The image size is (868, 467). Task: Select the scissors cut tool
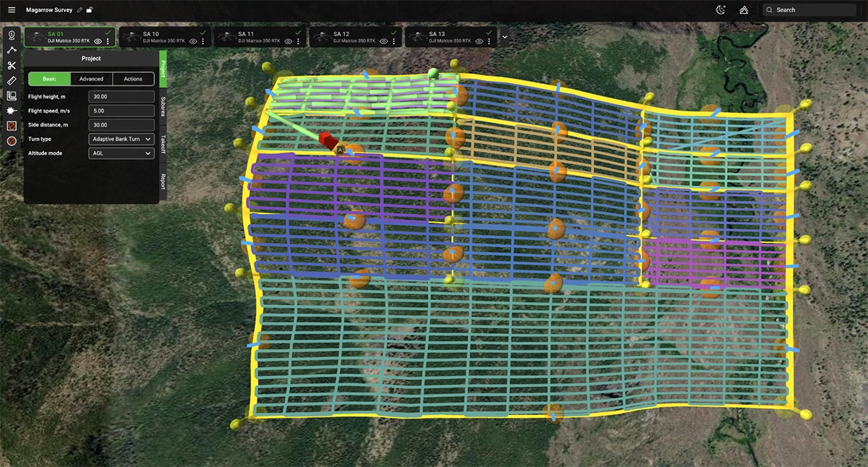(12, 66)
